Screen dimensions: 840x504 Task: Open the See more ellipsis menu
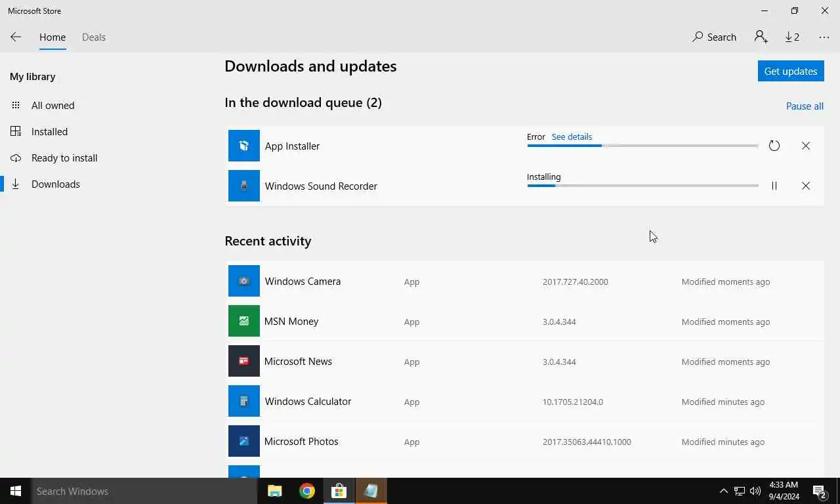click(x=824, y=37)
